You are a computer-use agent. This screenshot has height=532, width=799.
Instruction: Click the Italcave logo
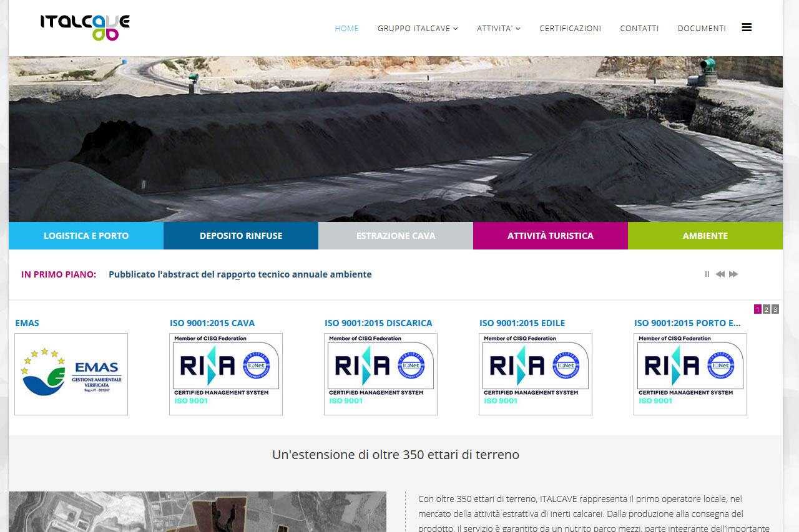[85, 27]
